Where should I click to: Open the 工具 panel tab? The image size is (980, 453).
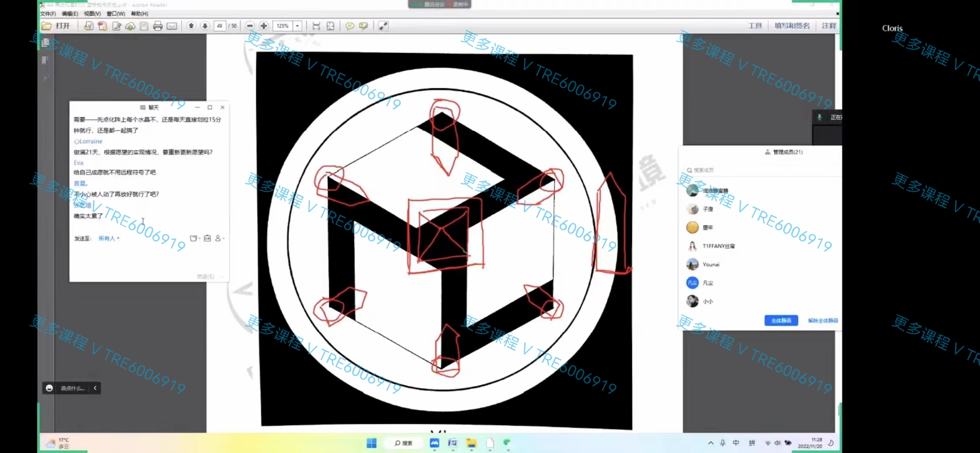755,26
